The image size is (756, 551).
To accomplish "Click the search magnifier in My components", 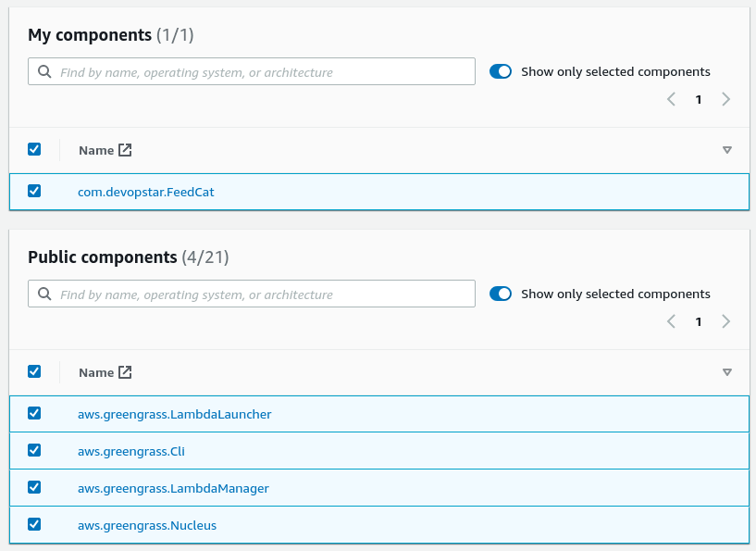I will point(44,70).
